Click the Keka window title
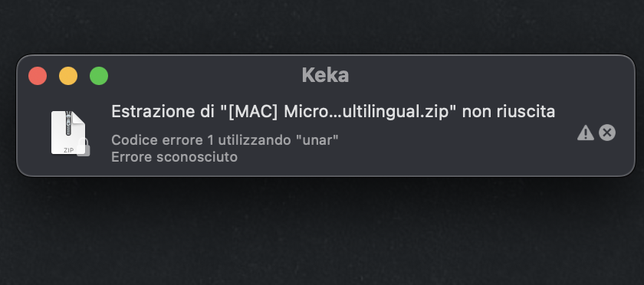Image resolution: width=644 pixels, height=285 pixels. tap(325, 76)
